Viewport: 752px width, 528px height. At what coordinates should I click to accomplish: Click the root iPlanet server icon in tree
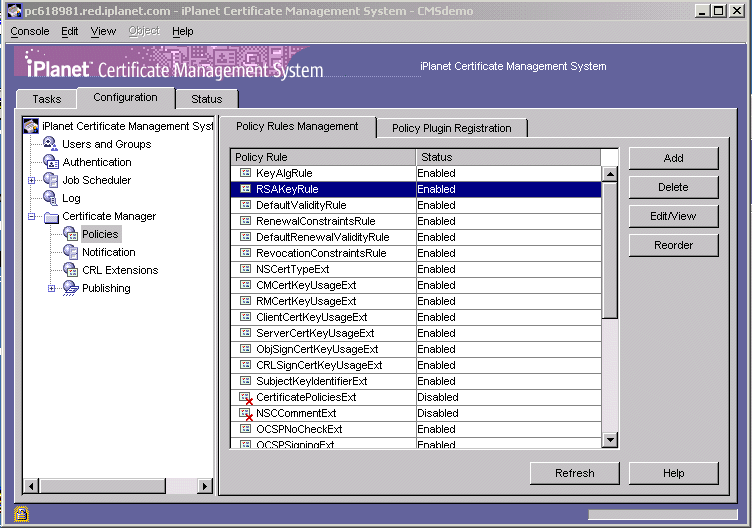coord(31,126)
